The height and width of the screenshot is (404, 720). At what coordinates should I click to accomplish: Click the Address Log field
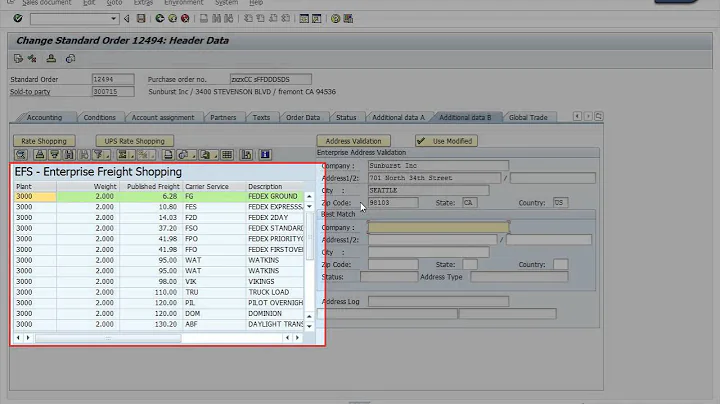[439, 302]
